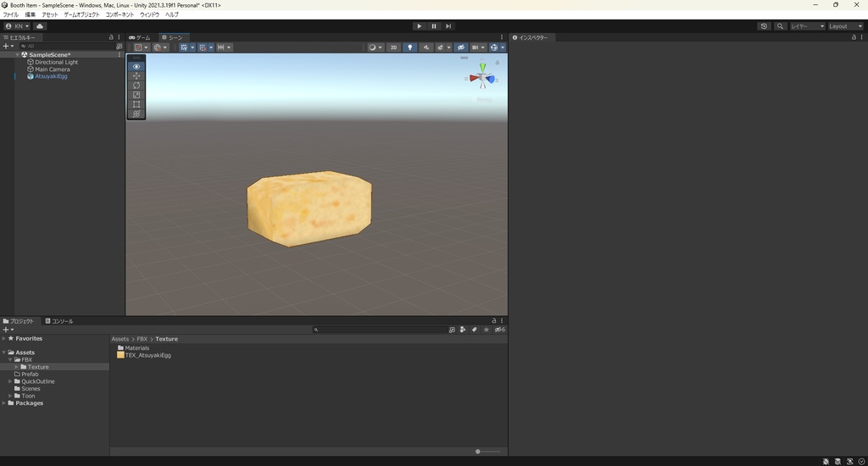Open the scene camera settings dropdown
The height and width of the screenshot is (466, 868).
click(478, 47)
